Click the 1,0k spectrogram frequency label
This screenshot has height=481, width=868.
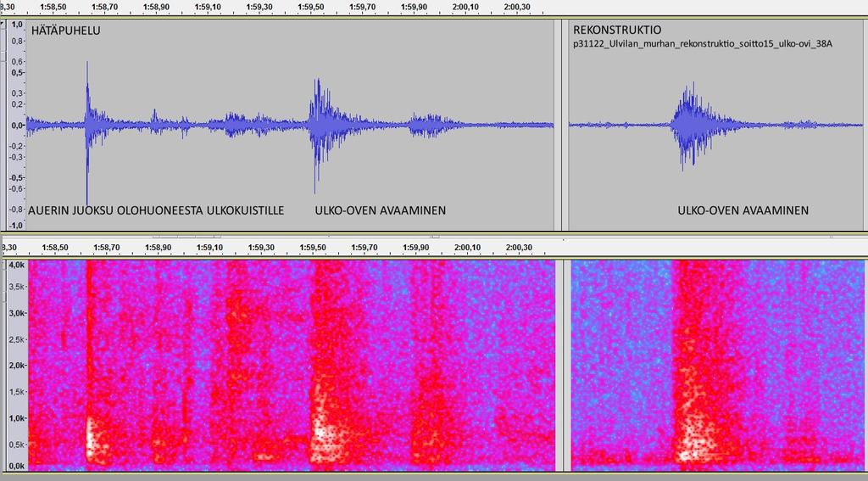click(x=17, y=418)
